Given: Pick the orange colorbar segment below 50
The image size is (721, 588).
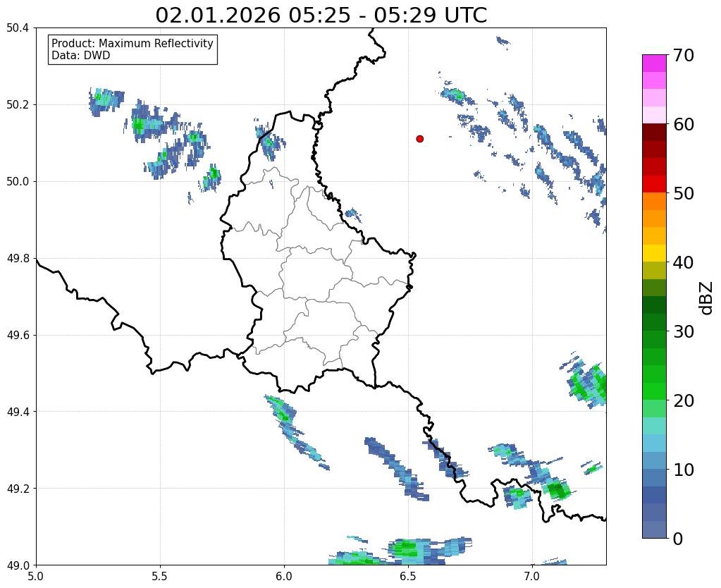Looking at the screenshot, I should click(654, 202).
